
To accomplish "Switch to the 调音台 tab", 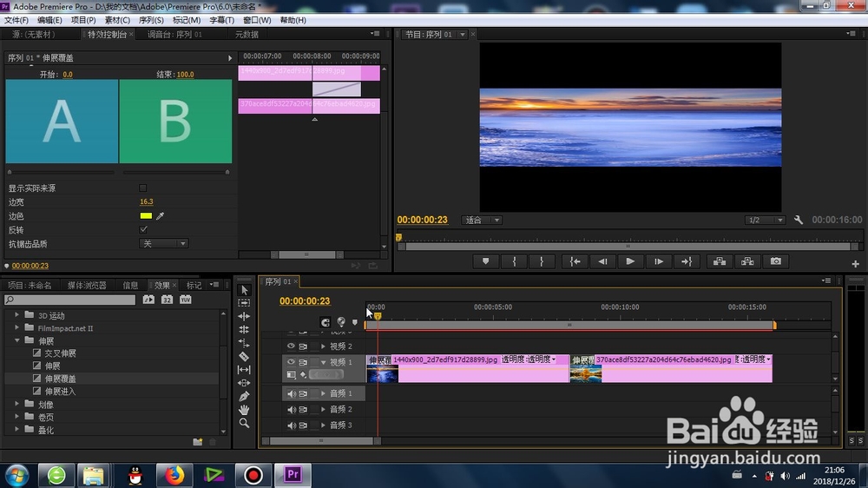I will point(174,35).
